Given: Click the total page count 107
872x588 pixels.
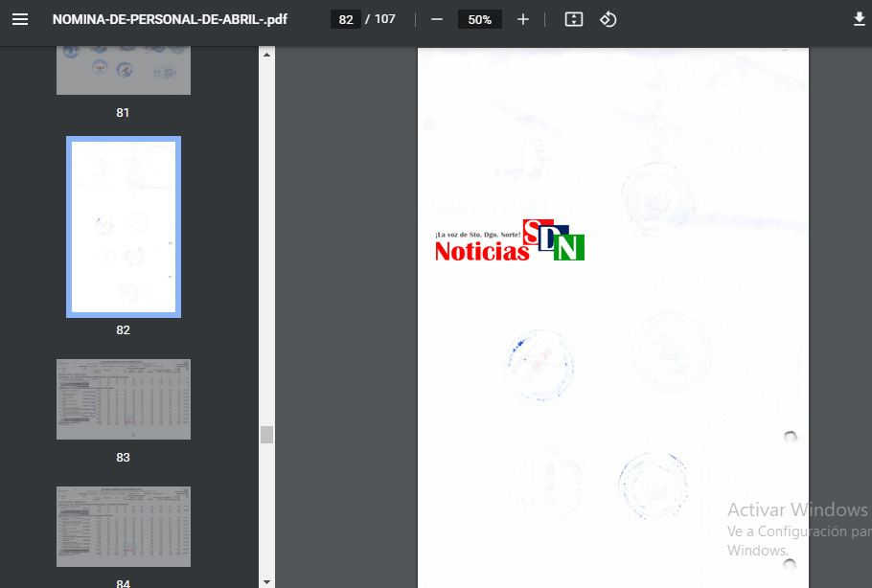Looking at the screenshot, I should (384, 19).
